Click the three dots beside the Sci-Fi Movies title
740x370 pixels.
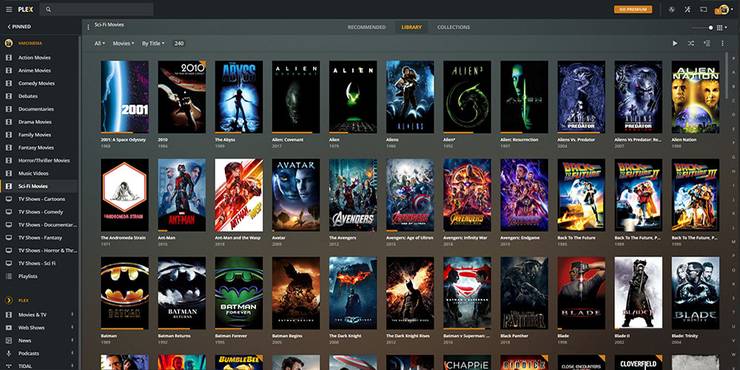[x=88, y=27]
